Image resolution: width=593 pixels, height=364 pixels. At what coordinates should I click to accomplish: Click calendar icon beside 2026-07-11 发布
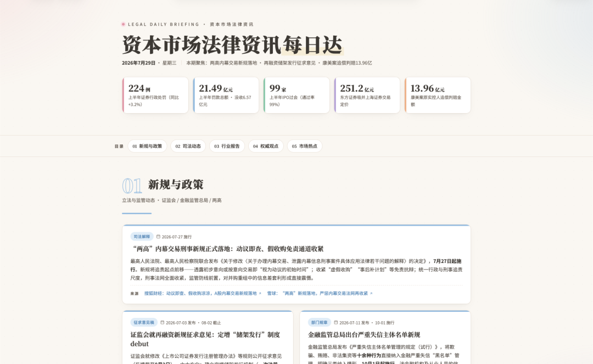click(x=336, y=322)
